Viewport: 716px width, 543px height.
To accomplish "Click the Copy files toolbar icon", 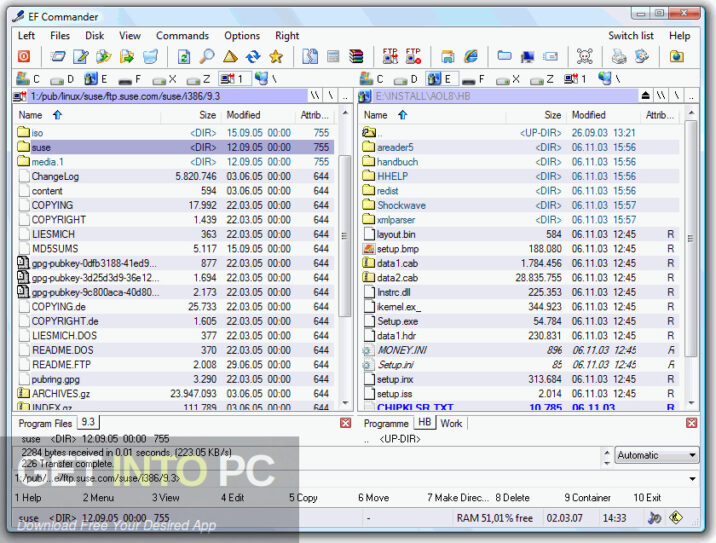I will point(104,56).
